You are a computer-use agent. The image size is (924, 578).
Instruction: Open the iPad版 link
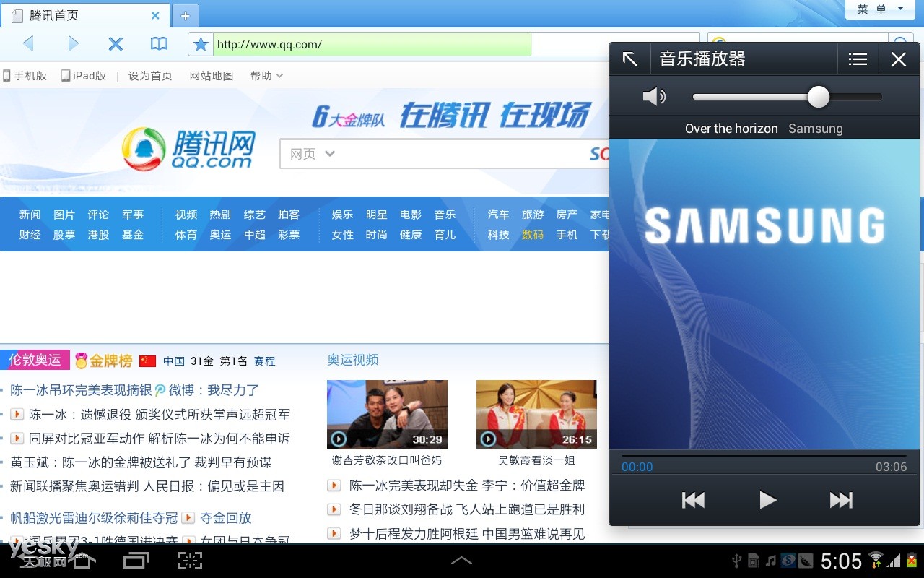point(84,76)
